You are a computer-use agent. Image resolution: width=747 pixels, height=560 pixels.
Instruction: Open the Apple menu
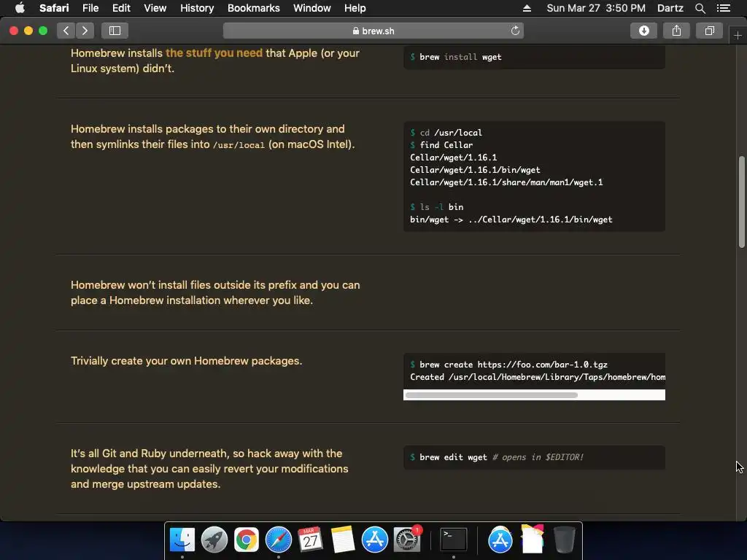coord(20,8)
